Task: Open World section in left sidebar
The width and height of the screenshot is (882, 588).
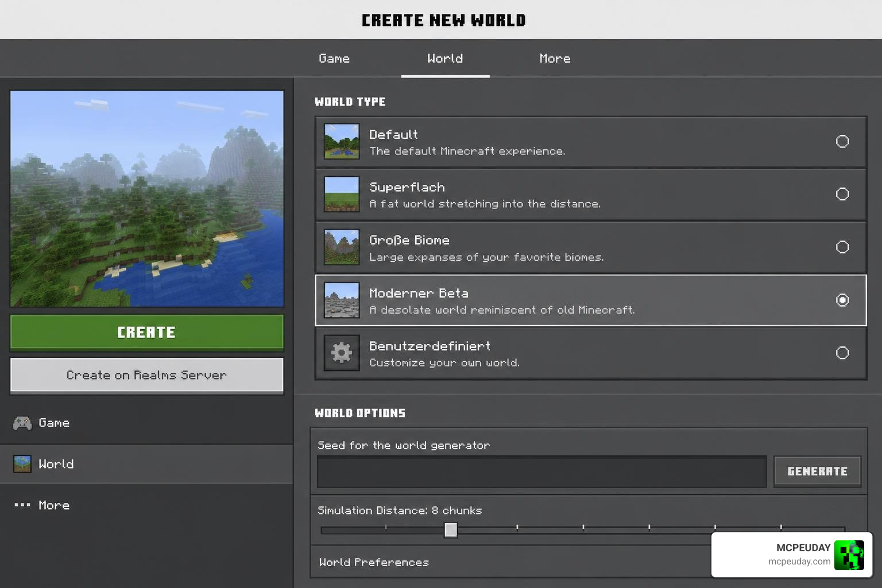Action: coord(146,464)
